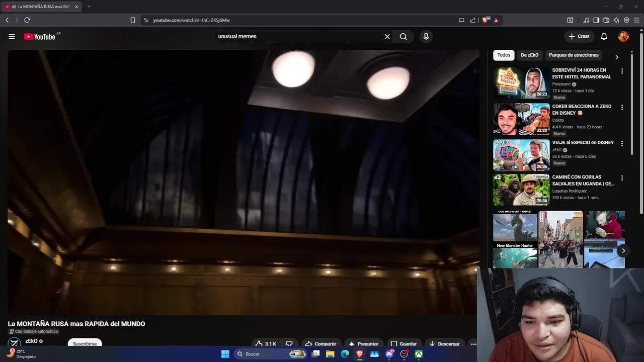Clear the search box with the X icon

pyautogui.click(x=387, y=36)
